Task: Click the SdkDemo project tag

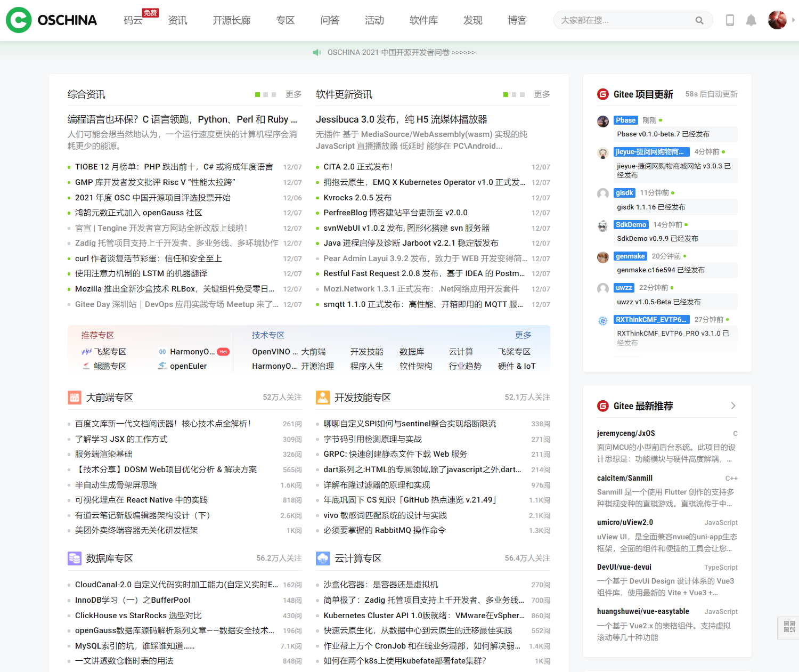Action: tap(631, 225)
